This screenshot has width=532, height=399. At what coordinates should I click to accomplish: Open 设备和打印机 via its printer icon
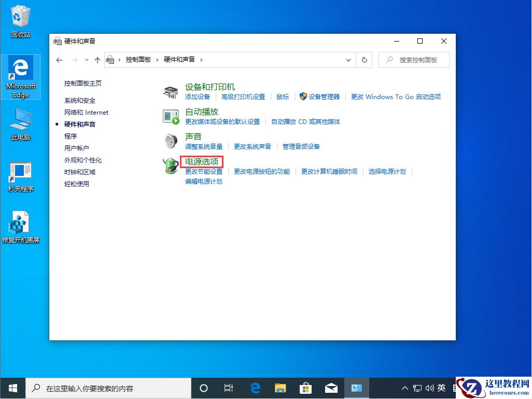point(170,91)
